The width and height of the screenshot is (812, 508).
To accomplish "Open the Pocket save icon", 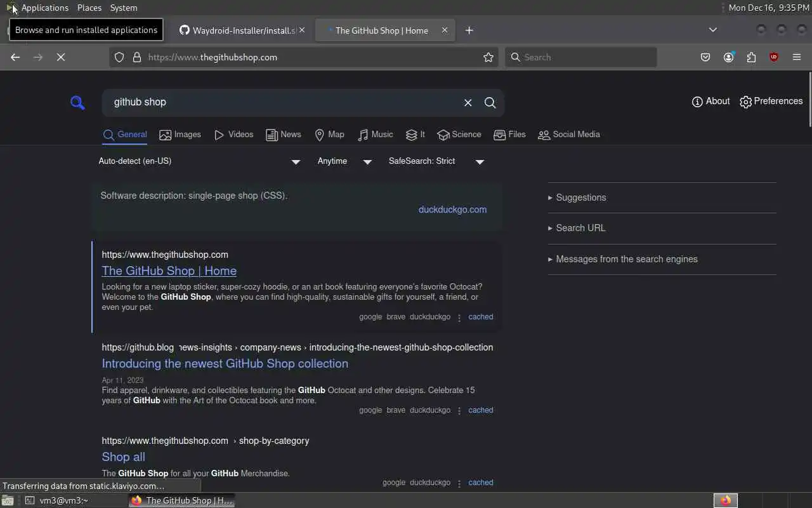I will pyautogui.click(x=705, y=57).
